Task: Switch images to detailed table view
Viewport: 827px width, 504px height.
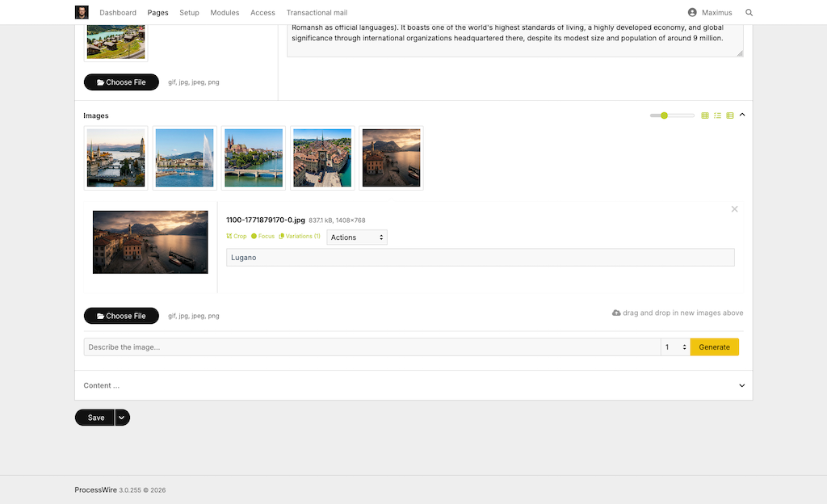Action: (x=730, y=115)
